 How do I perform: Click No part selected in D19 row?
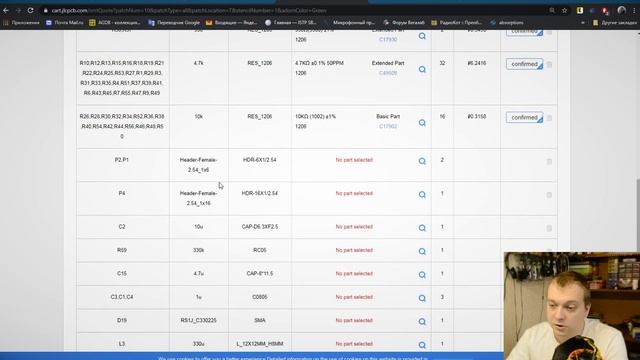pos(354,320)
